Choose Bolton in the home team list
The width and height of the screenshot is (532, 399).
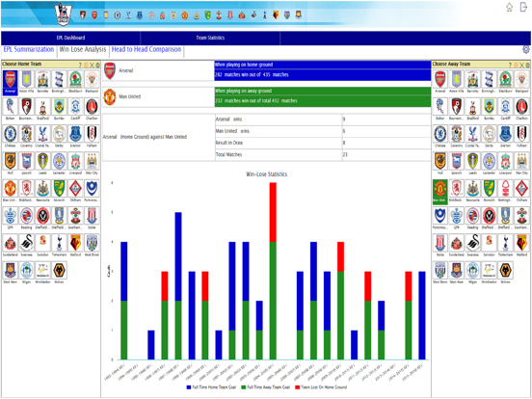click(11, 109)
